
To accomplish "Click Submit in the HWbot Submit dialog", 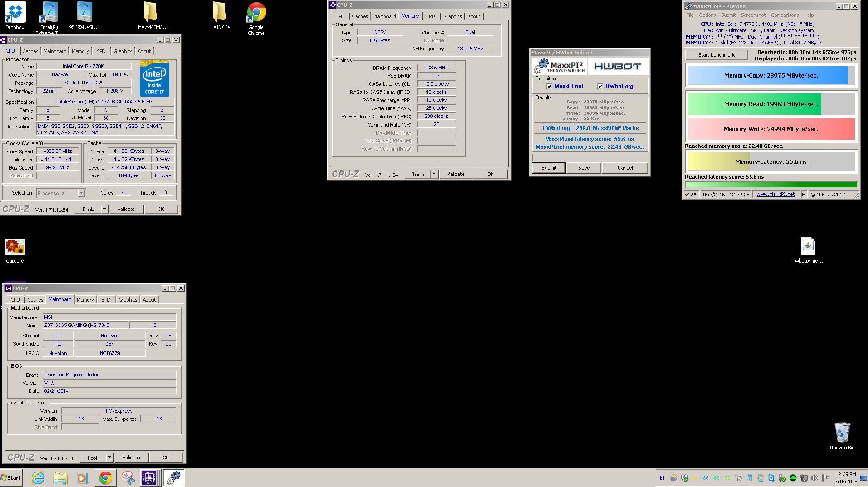I will tap(548, 168).
